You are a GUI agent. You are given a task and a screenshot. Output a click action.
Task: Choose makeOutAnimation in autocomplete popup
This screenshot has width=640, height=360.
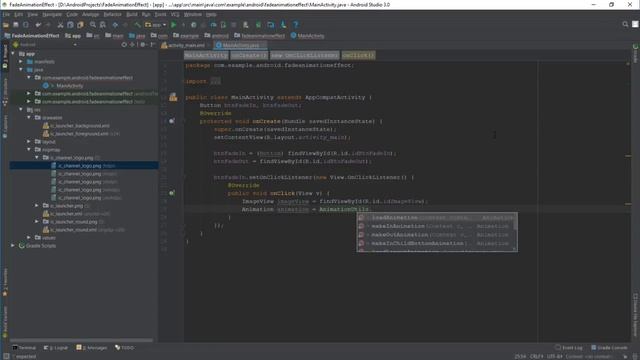(436, 235)
